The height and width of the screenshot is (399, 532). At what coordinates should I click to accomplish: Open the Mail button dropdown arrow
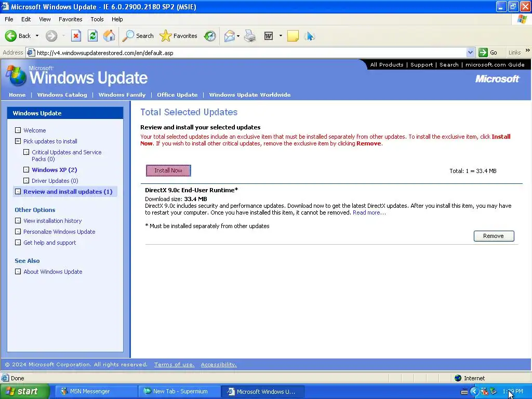[x=238, y=36]
